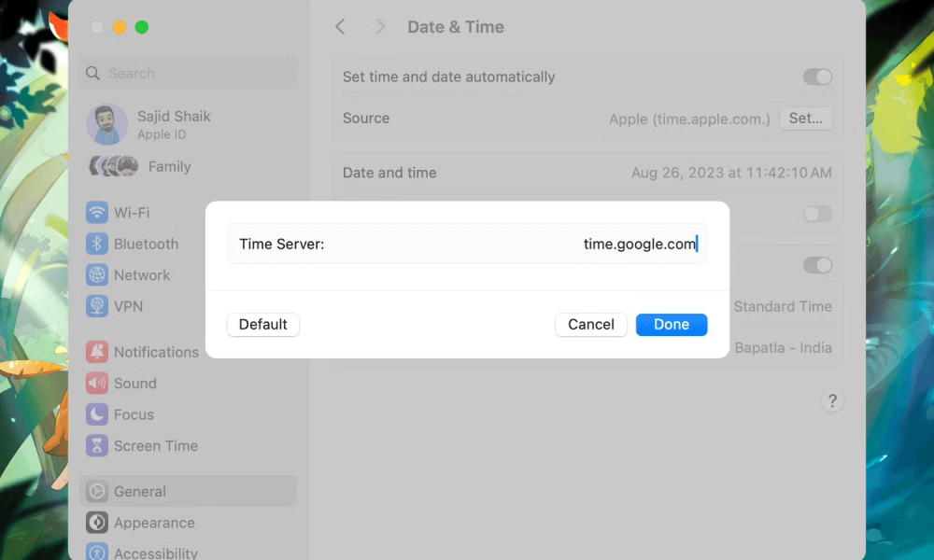Click the Standard Time text
Image resolution: width=934 pixels, height=560 pixels.
pos(783,306)
